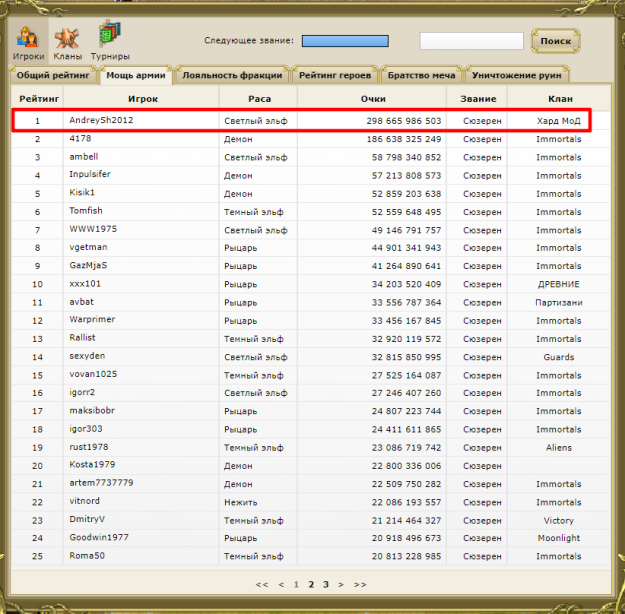Viewport: 625px width, 614px height.
Task: Click the Раса column header
Action: [x=259, y=99]
